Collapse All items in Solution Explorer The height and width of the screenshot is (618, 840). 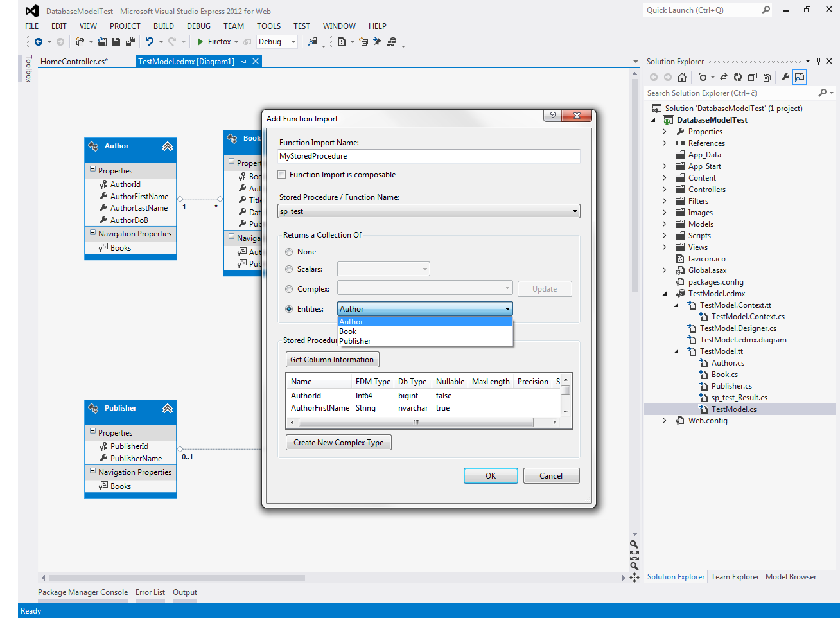pos(752,76)
